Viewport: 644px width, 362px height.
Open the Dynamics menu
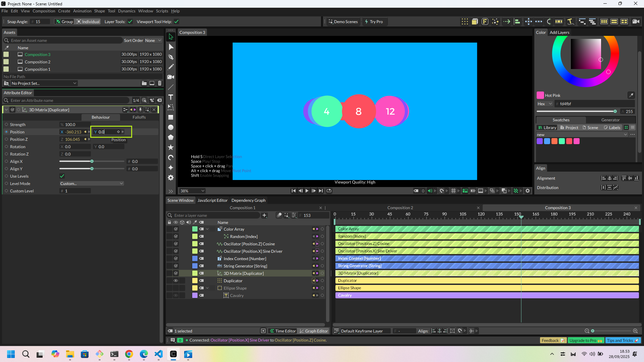(x=126, y=11)
